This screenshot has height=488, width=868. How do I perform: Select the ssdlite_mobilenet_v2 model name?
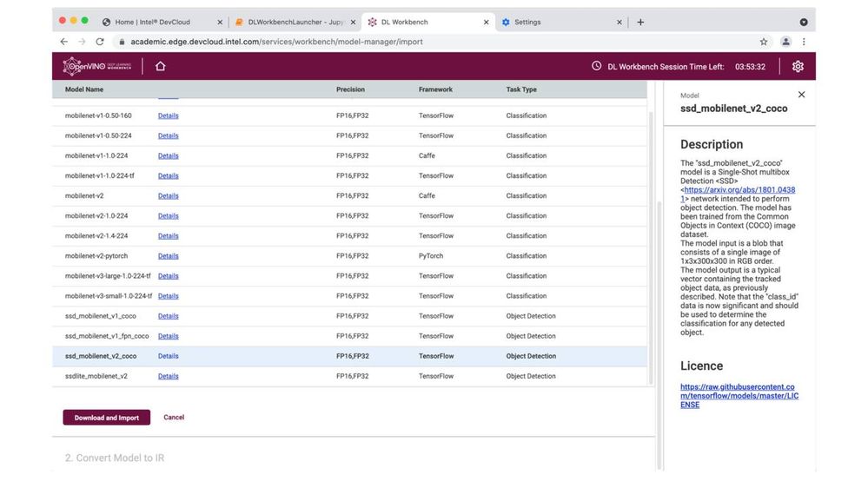(x=96, y=376)
